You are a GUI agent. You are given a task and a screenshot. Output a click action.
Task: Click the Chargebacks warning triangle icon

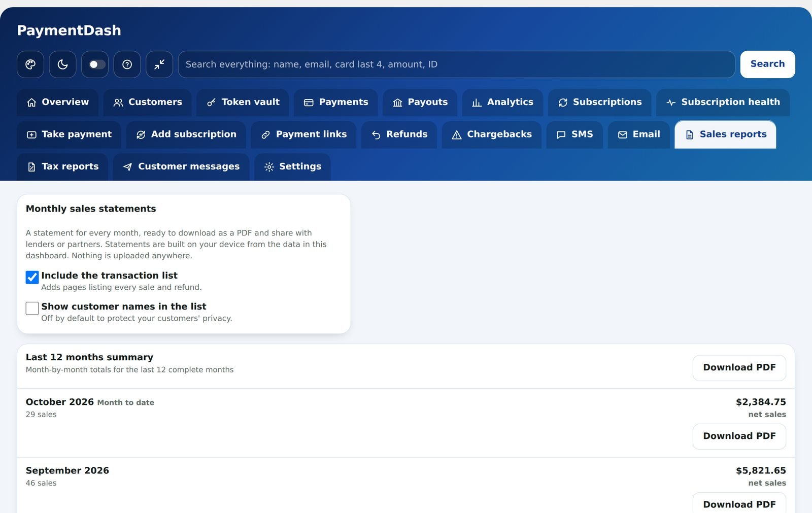point(457,135)
